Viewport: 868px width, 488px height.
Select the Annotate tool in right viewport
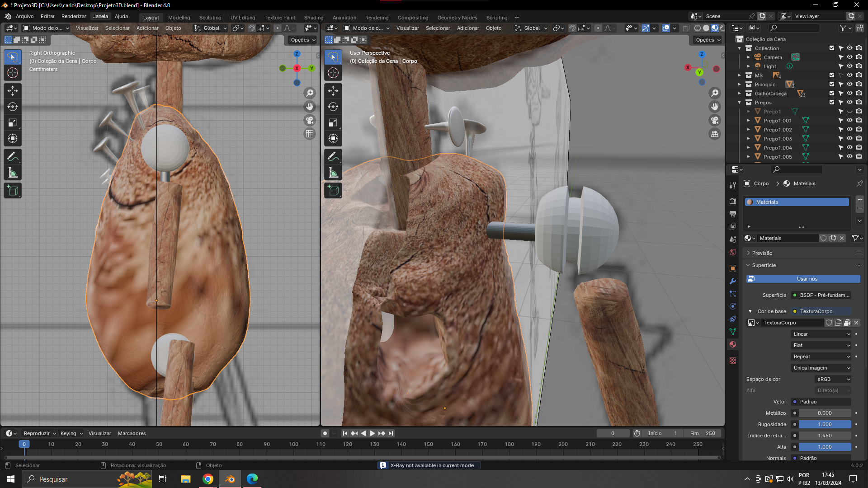pos(333,157)
